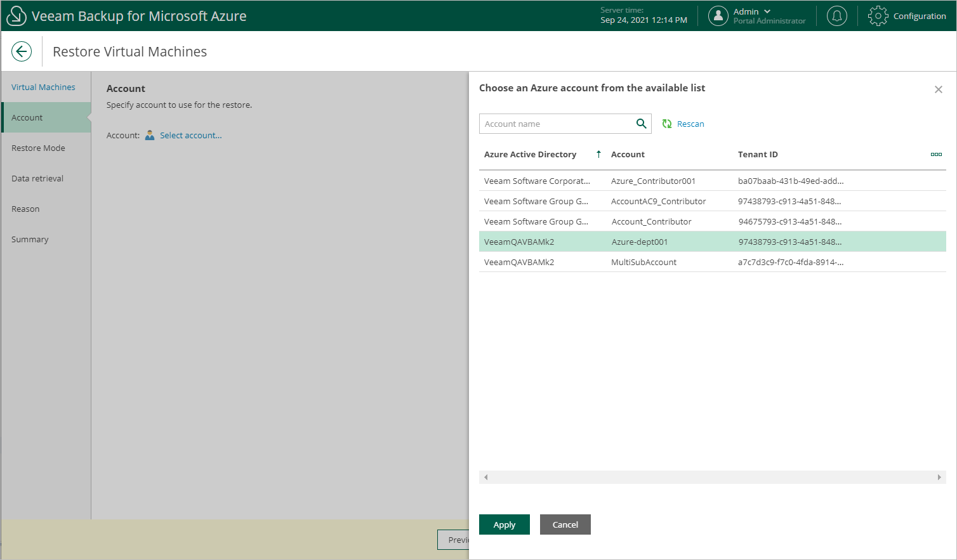Select row Azure_Contributor001
The image size is (957, 560).
click(713, 181)
